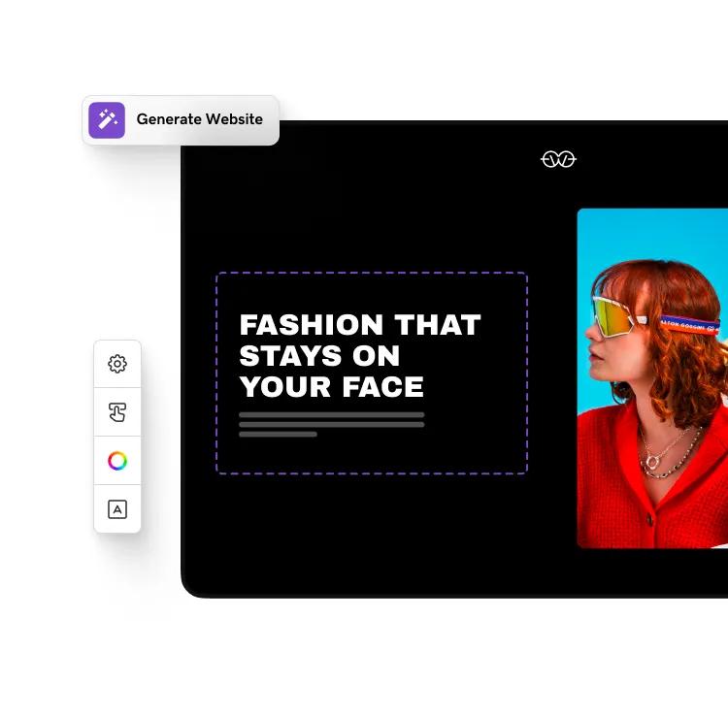Click the model's layered necklace
Image resolution: width=728 pixels, height=716 pixels.
pyautogui.click(x=670, y=451)
